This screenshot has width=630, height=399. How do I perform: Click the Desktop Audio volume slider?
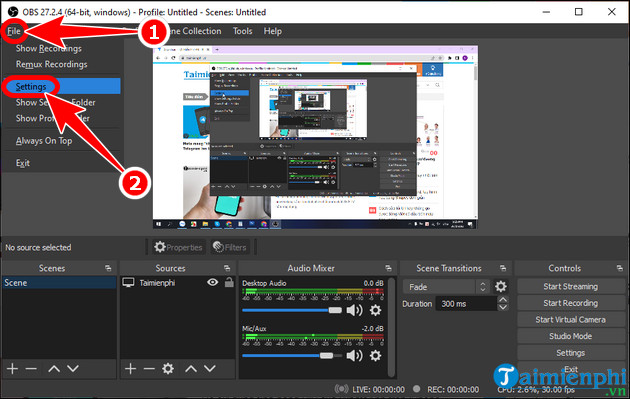point(292,310)
